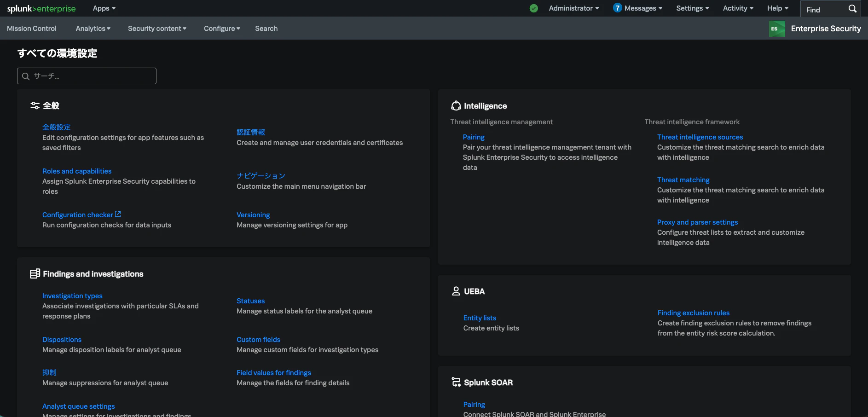
Task: Open the 抑制 suppressions link
Action: tap(49, 373)
